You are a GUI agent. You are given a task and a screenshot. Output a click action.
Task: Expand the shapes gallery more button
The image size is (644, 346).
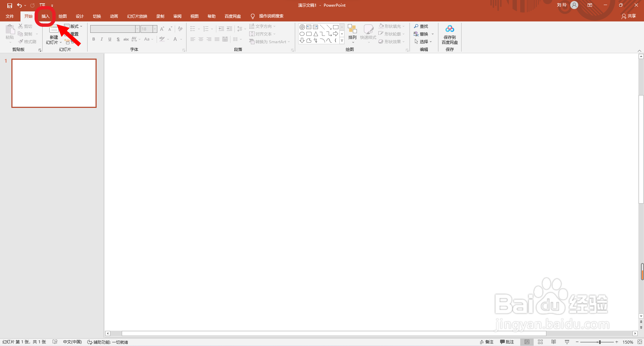[x=342, y=41]
